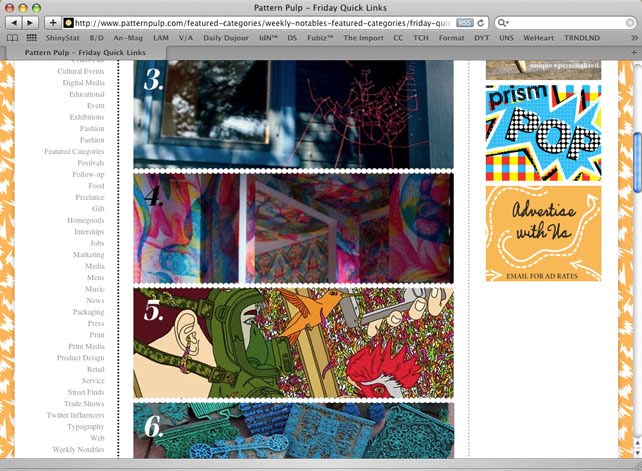Open the Print Media category
This screenshot has height=471, width=642.
[x=86, y=346]
